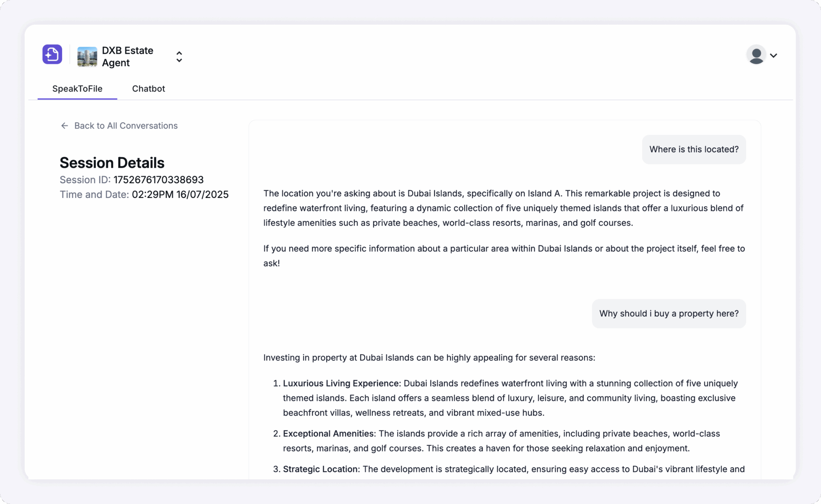Click the 'Why should i buy a property here?' bubble
Screen dimensions: 821x504
(x=669, y=314)
